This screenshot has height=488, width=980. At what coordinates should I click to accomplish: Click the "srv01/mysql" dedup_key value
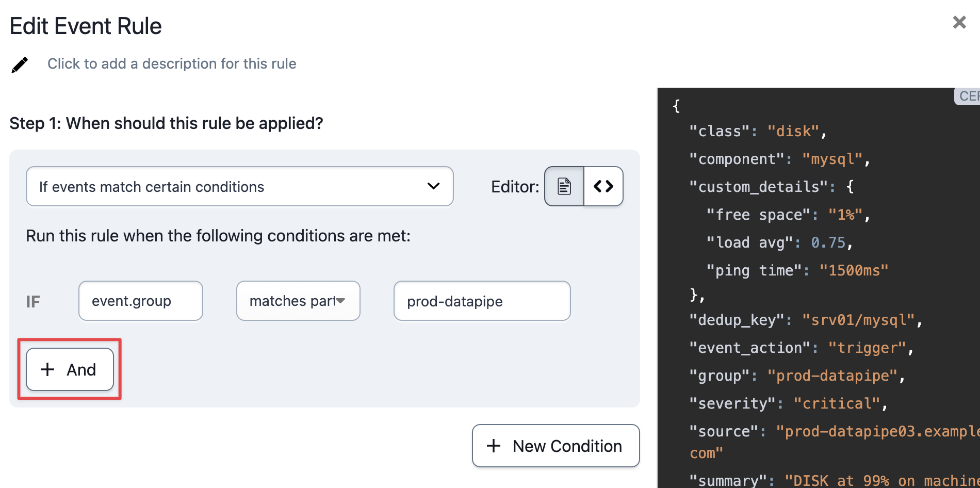[x=858, y=320]
